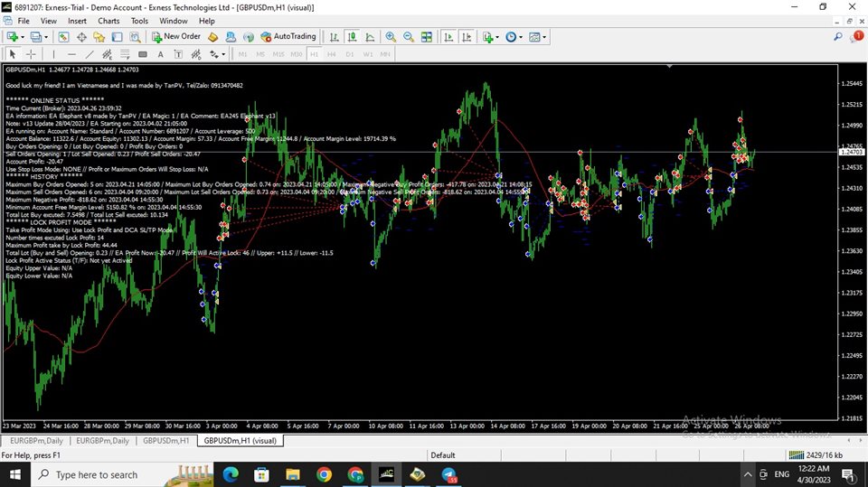Click the New Order button
This screenshot has width=868, height=487.
[176, 36]
